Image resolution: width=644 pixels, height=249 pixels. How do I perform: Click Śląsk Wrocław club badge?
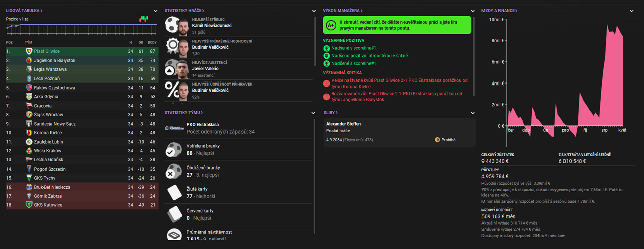point(29,115)
